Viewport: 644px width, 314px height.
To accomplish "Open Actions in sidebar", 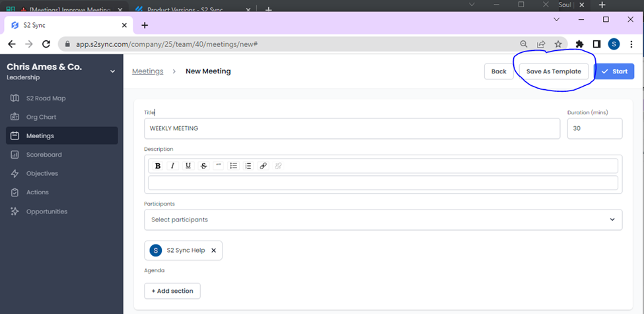I will (61, 192).
